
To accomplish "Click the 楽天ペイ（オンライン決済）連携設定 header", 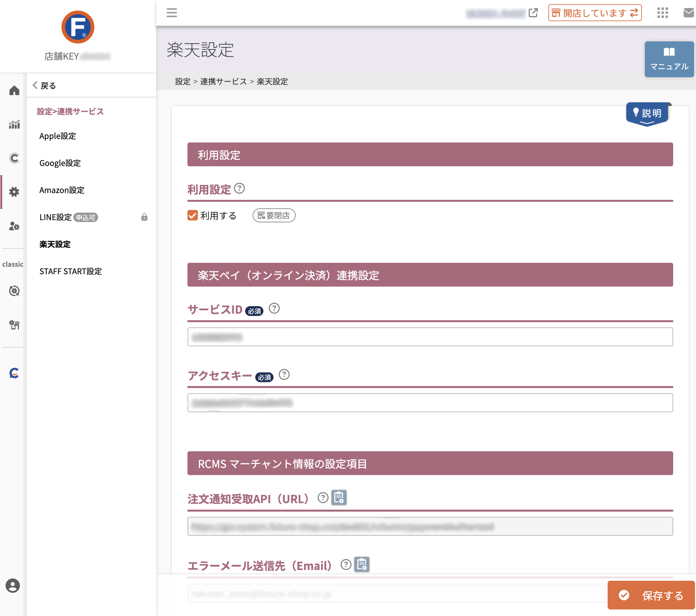I will (430, 275).
